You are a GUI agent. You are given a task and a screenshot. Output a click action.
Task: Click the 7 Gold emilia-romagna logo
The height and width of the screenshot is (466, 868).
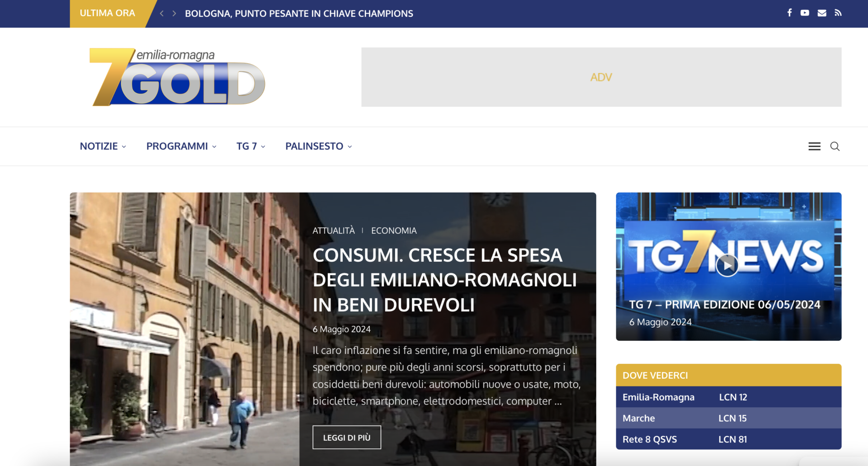[177, 77]
